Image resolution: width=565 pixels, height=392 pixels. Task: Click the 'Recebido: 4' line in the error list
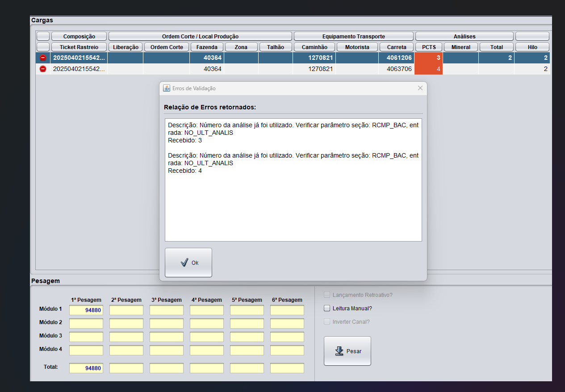(185, 171)
